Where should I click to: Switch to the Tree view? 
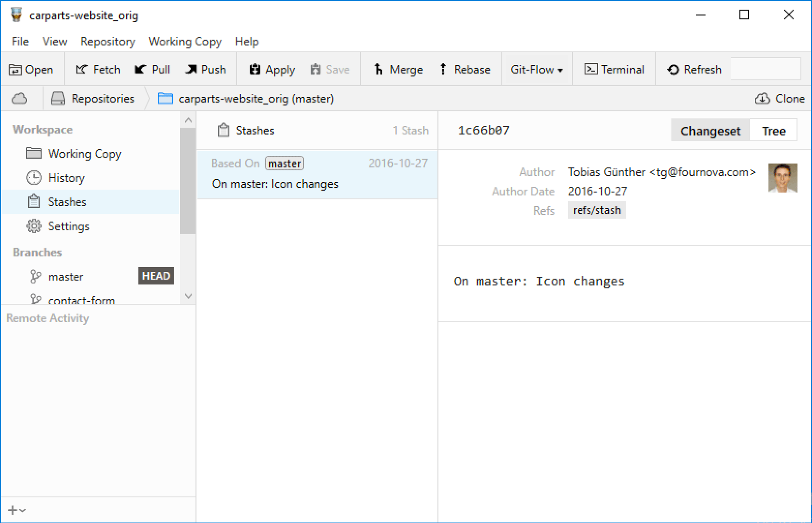[773, 130]
